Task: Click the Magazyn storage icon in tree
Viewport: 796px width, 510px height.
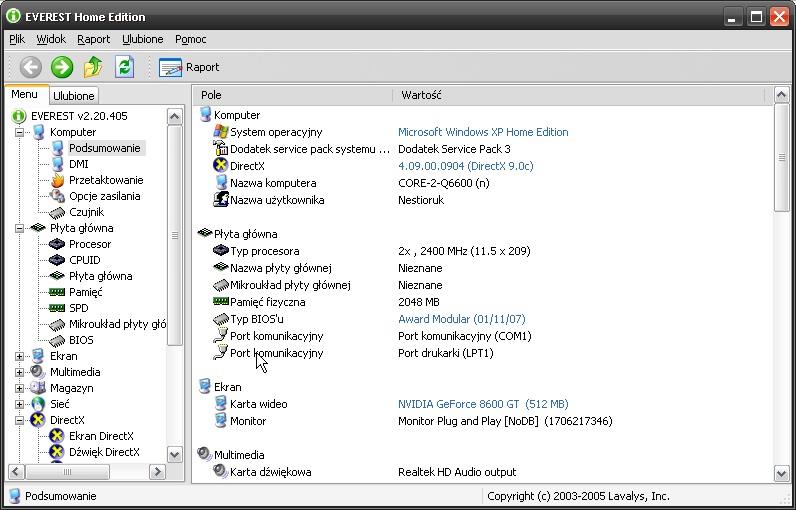Action: (x=38, y=388)
